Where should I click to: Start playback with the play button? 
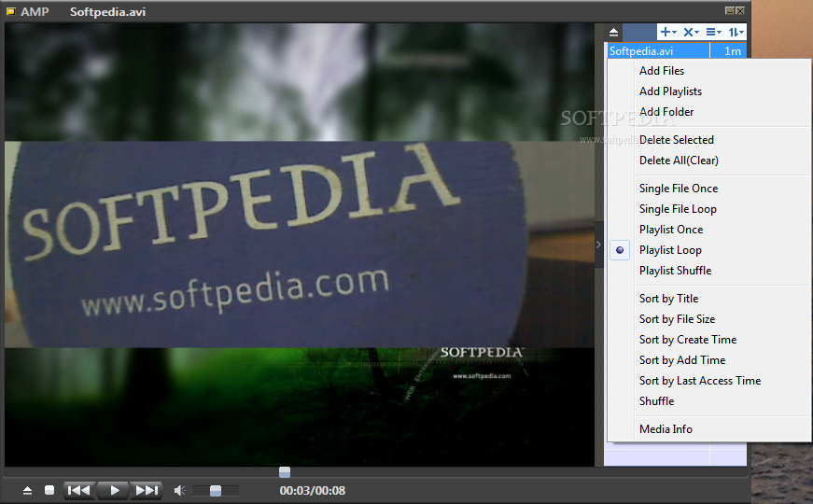[x=114, y=490]
